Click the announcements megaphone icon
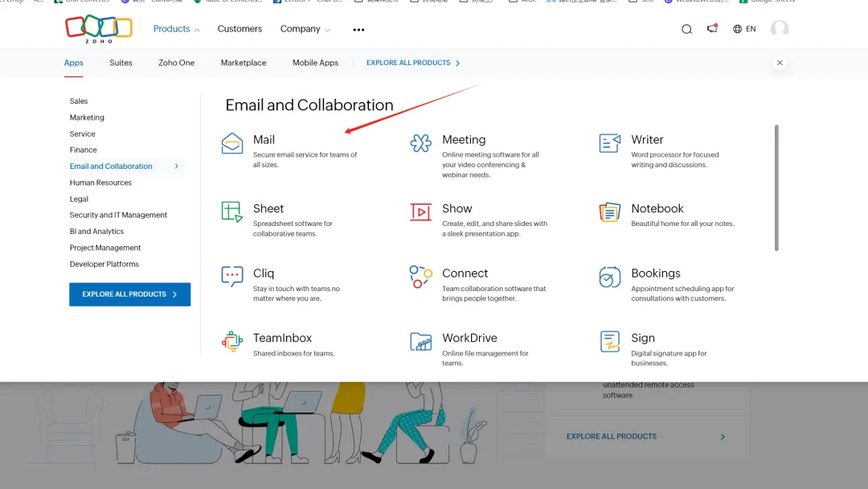This screenshot has height=489, width=868. pyautogui.click(x=711, y=29)
